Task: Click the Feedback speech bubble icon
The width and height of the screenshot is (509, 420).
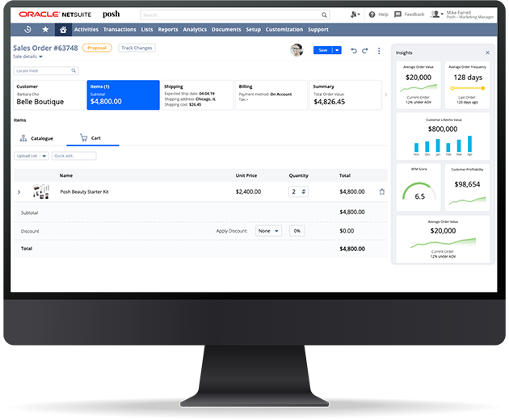Action: (398, 15)
